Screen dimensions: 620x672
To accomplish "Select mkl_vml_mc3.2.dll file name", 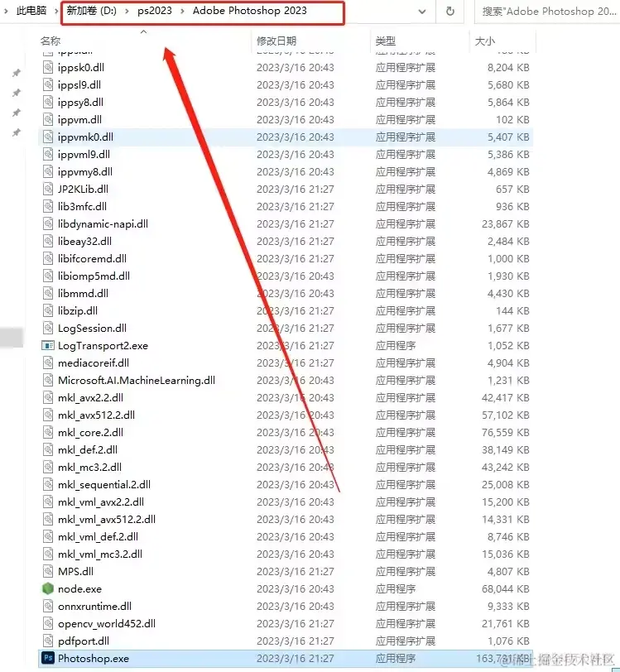I will (100, 554).
